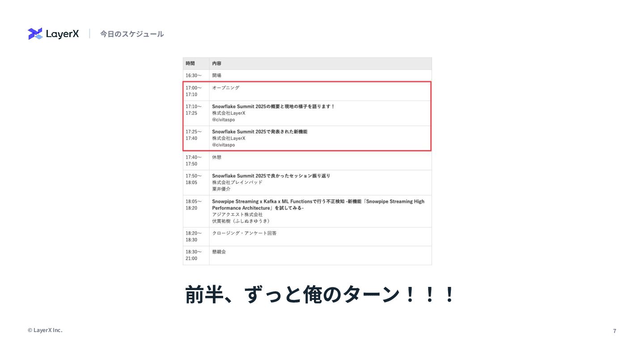Click speaker name 伏貫祐樹（ふしぬきゆうき）
The width and height of the screenshot is (644, 362).
point(241,221)
